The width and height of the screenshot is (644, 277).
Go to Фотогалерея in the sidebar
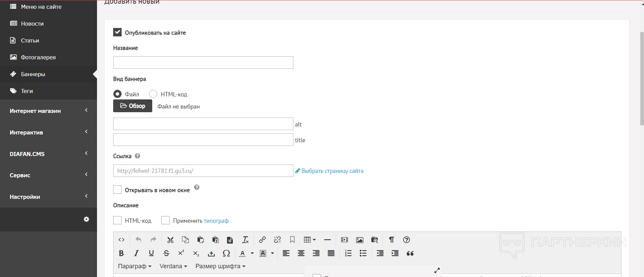(38, 57)
